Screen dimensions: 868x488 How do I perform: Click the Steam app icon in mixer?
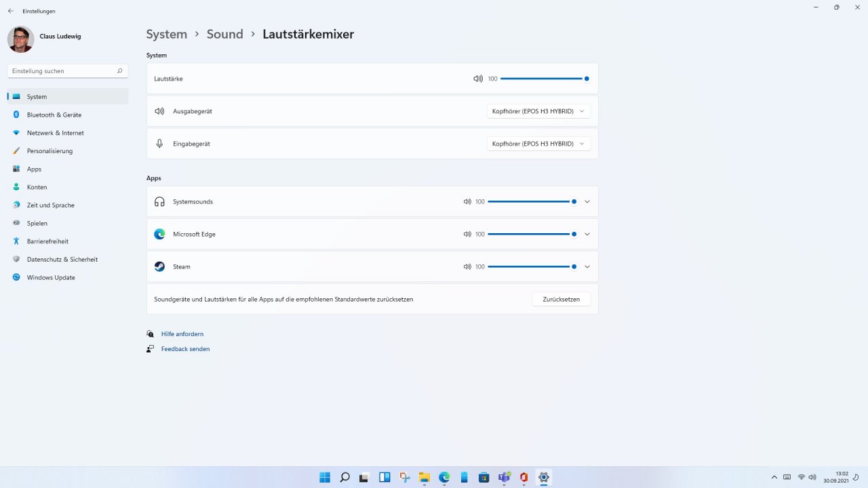click(159, 267)
